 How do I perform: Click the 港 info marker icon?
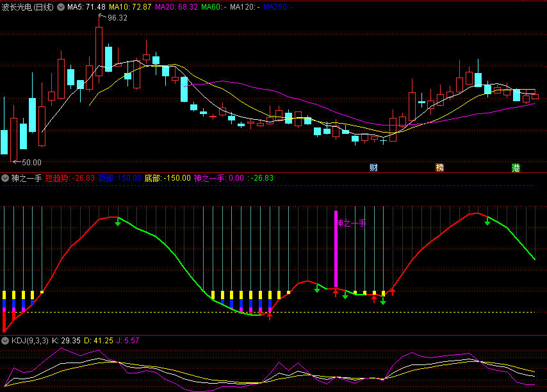coord(516,168)
